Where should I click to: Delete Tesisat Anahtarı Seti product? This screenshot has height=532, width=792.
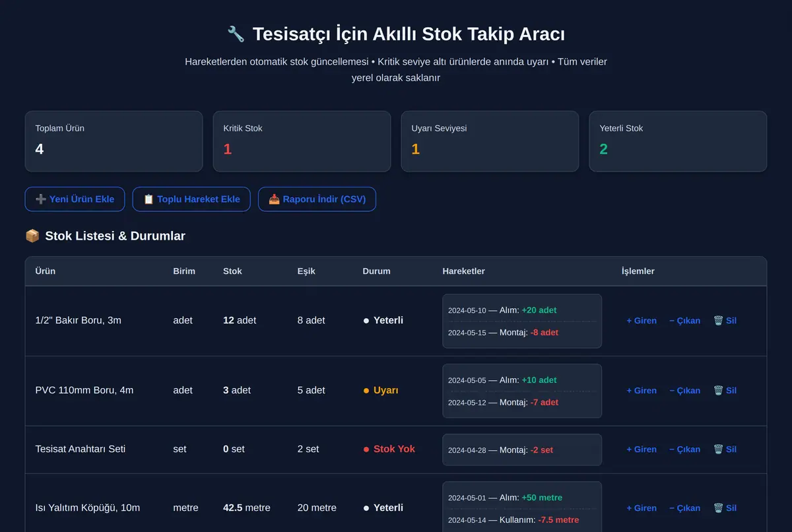click(725, 449)
